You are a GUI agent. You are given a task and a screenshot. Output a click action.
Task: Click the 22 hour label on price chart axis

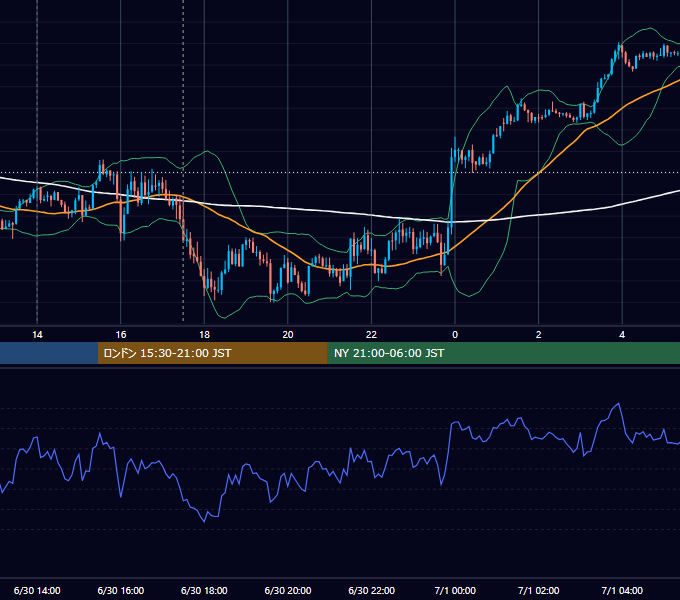tap(371, 335)
